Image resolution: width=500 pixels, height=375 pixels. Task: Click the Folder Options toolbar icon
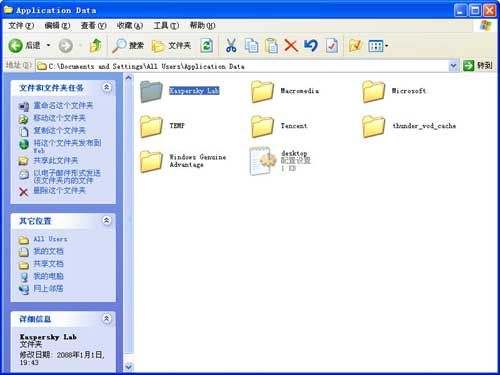pos(354,46)
